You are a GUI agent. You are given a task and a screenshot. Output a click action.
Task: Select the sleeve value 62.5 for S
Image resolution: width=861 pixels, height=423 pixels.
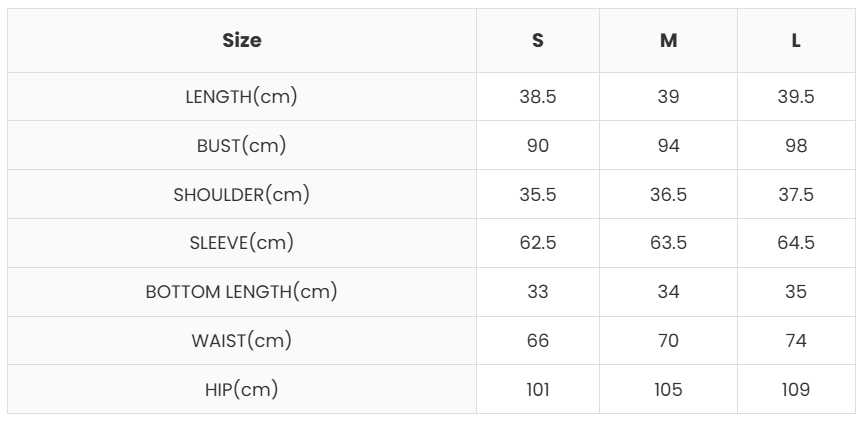coord(538,243)
